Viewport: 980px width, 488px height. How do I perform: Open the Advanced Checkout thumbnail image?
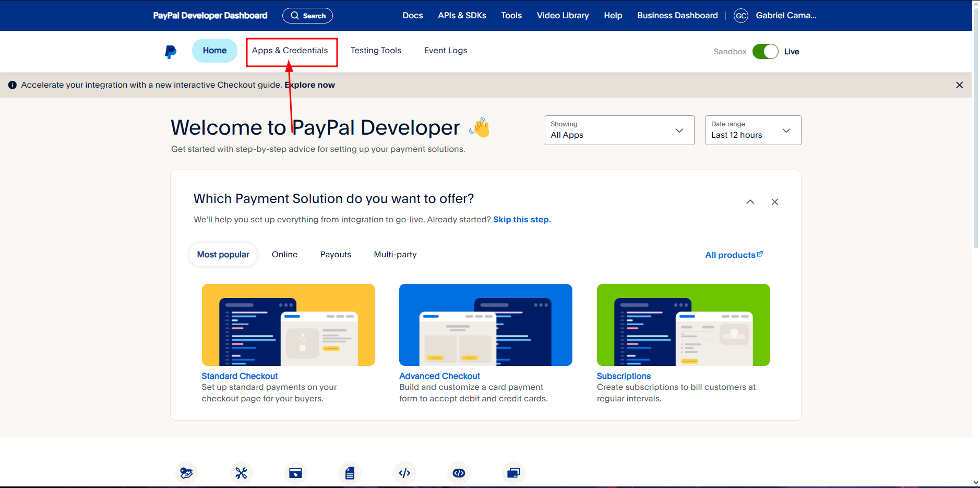[485, 325]
